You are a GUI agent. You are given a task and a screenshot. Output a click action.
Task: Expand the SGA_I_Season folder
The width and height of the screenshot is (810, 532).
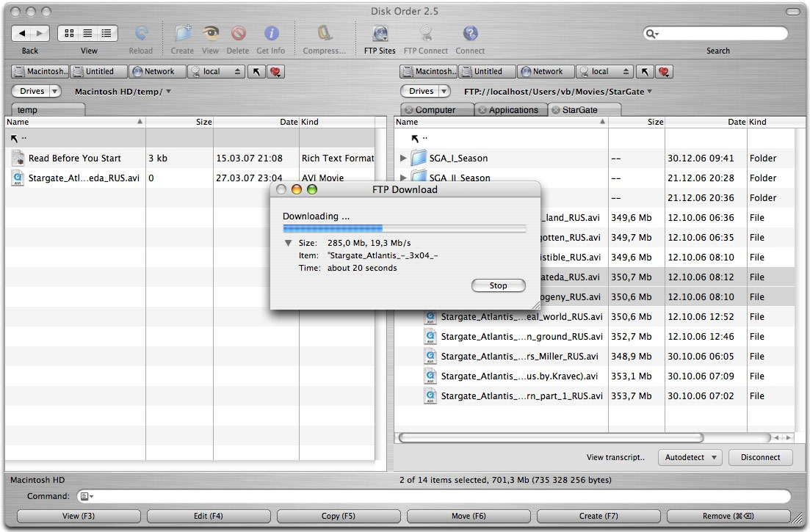(403, 158)
